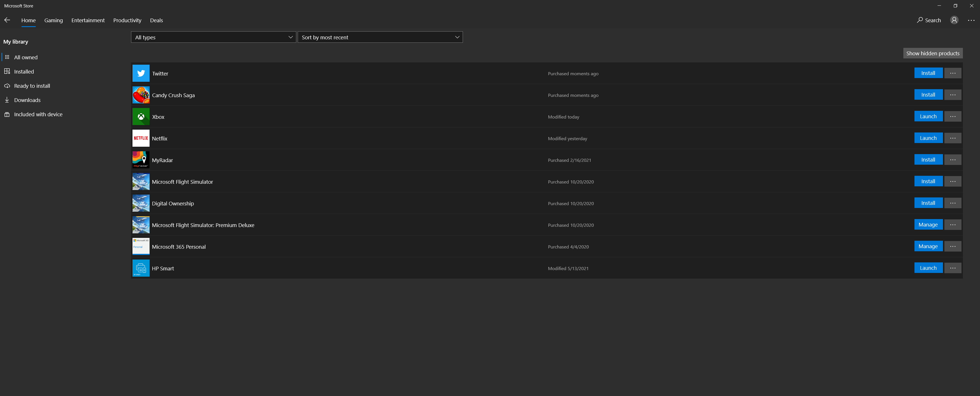This screenshot has width=980, height=396.
Task: Open more options for Microsoft Flight Simulator
Action: click(953, 181)
